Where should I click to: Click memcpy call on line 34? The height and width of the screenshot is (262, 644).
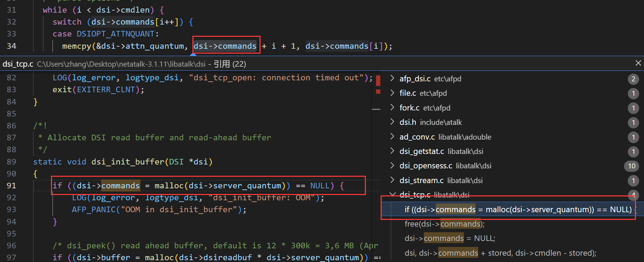[x=77, y=46]
